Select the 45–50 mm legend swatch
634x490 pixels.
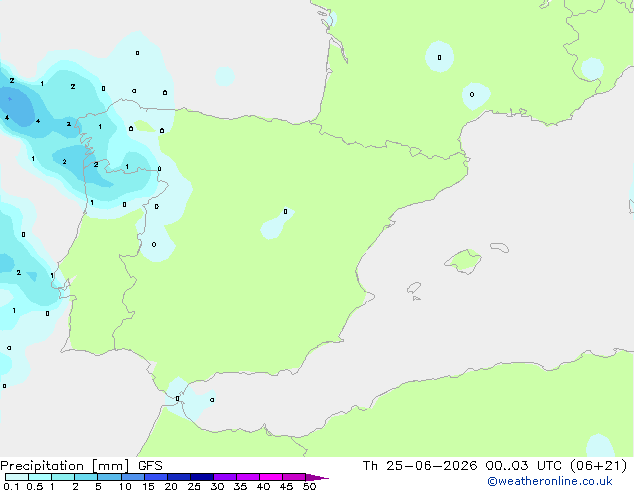(294, 477)
